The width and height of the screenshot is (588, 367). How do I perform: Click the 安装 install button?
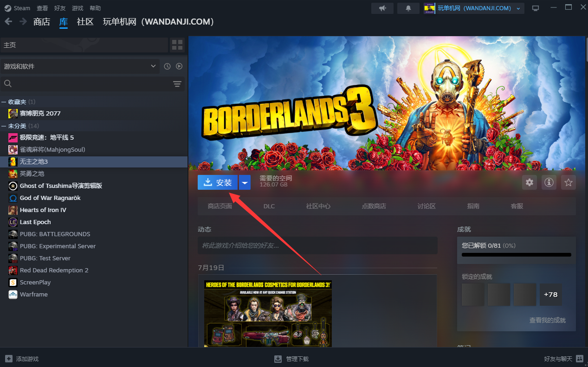pos(217,182)
